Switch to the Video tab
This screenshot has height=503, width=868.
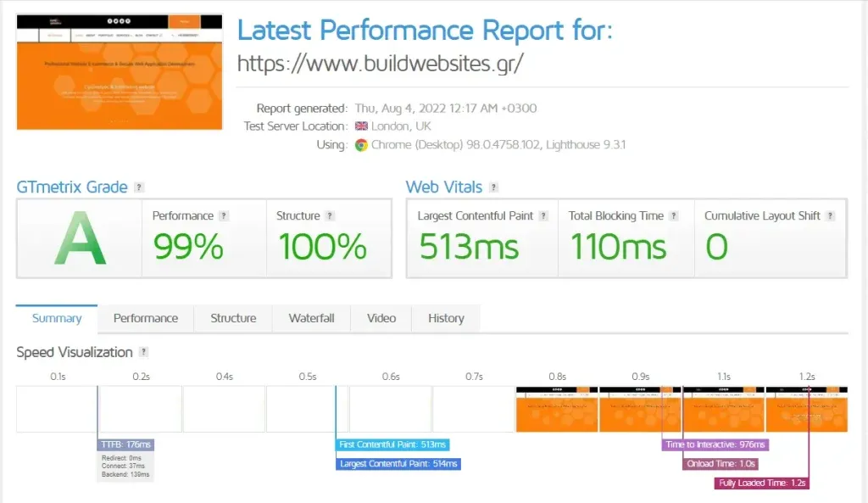pyautogui.click(x=381, y=318)
